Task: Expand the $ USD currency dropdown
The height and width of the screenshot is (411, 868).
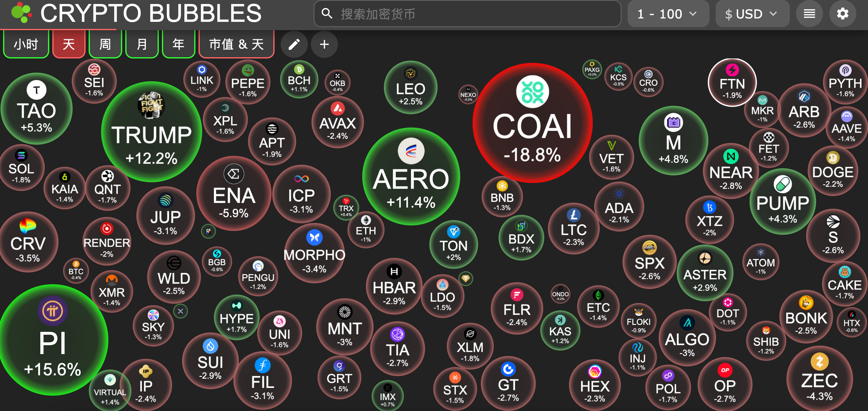Action: [752, 14]
